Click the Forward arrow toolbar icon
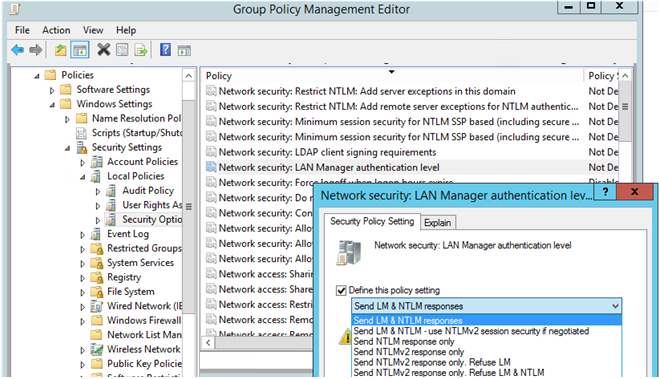This screenshot has width=659, height=379. (36, 50)
